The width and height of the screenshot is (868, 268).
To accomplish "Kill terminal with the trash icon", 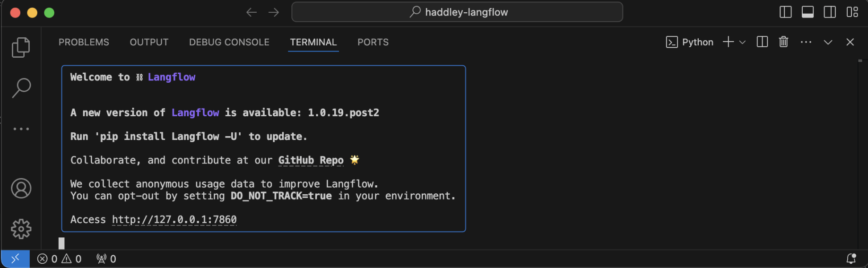I will [783, 42].
